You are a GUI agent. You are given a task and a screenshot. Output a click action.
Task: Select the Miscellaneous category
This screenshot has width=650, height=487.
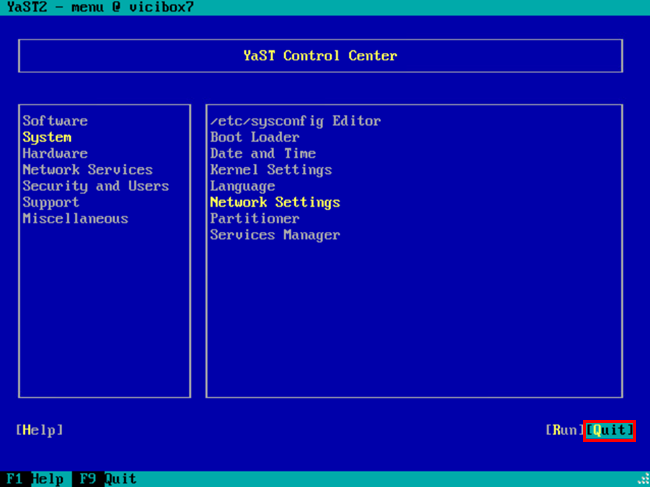point(75,218)
